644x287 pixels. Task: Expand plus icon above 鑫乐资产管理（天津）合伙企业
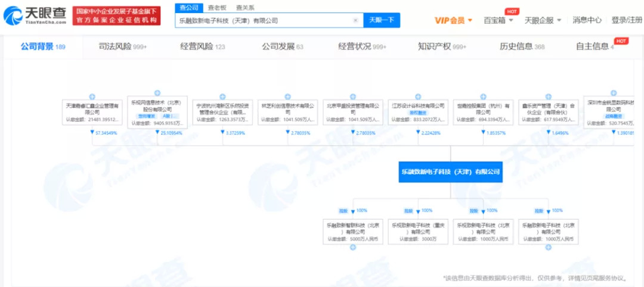[x=549, y=97]
